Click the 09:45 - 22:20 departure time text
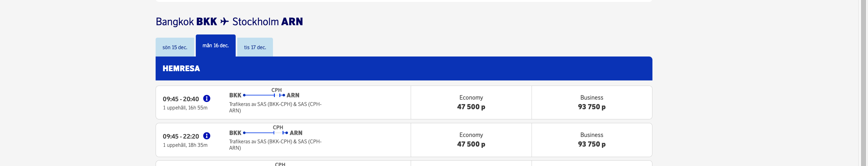 pos(180,136)
